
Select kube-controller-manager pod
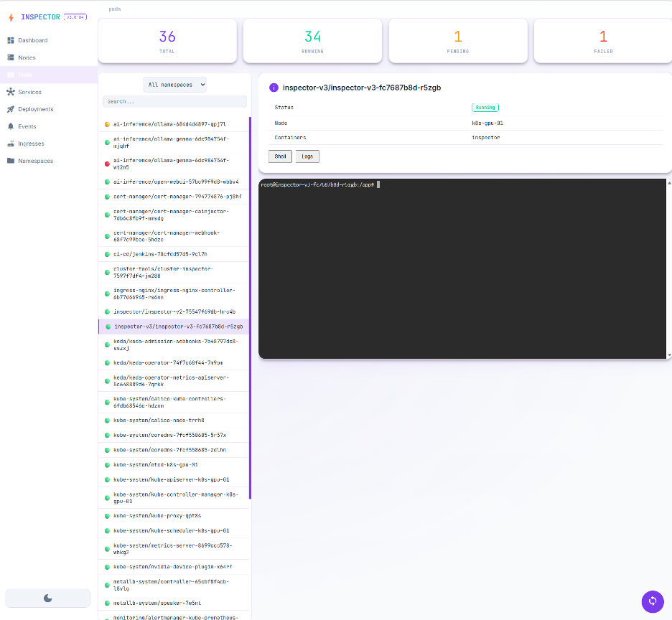click(174, 497)
